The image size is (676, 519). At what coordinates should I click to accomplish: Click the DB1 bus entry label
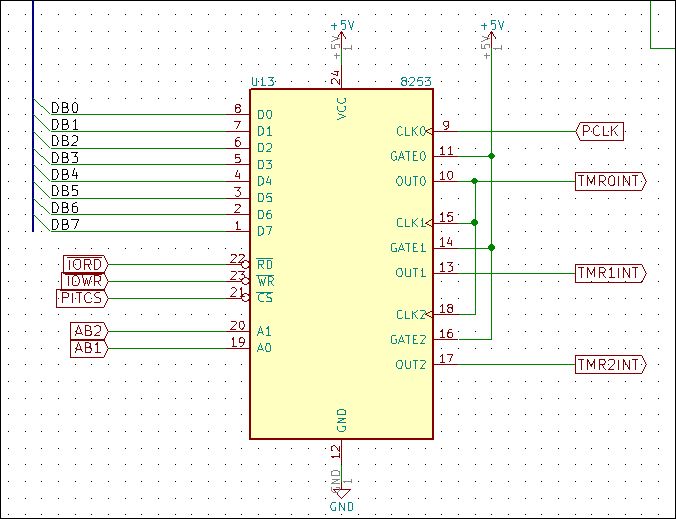(x=65, y=125)
